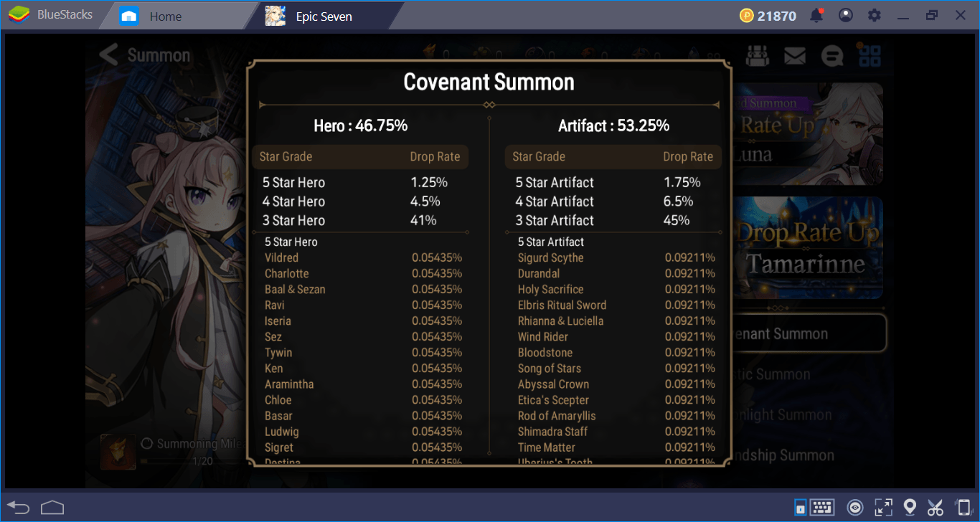980x522 pixels.
Task: Click the Durandal artifact entry
Action: (616, 273)
